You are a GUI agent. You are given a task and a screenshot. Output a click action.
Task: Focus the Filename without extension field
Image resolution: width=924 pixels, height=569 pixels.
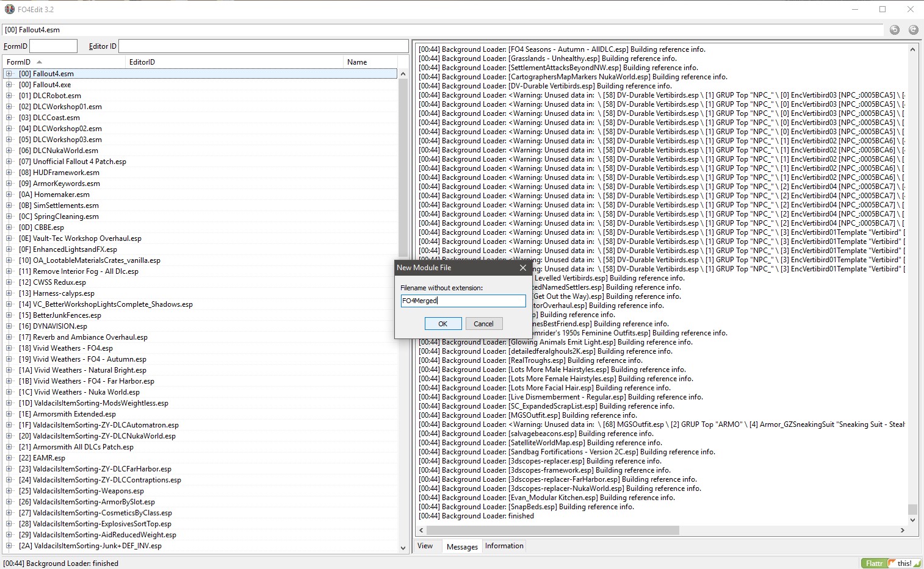tap(463, 301)
